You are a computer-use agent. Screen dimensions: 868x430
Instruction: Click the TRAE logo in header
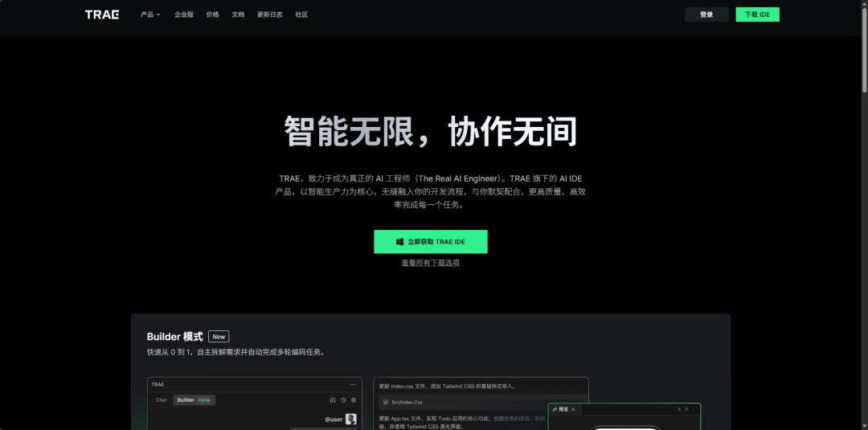102,14
